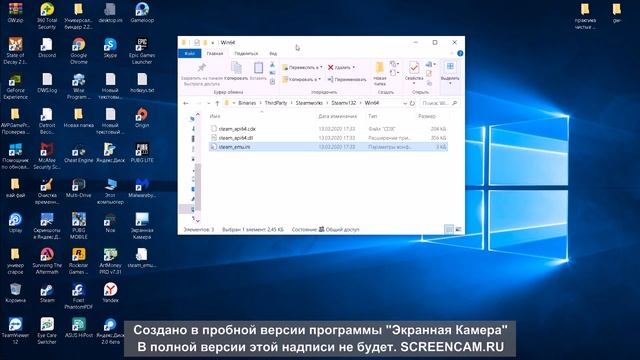Select the State of Decay 2 icon
640x360 pixels.
16,51
